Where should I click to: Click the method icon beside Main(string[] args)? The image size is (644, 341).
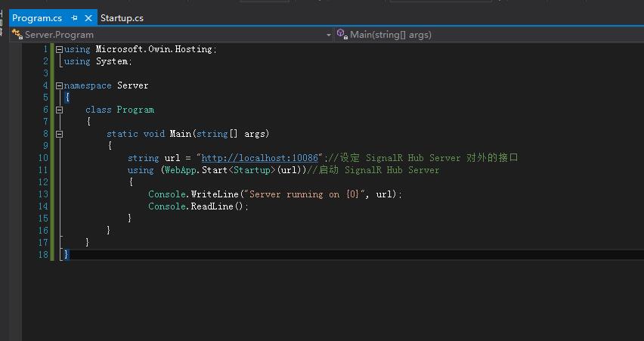pyautogui.click(x=342, y=35)
